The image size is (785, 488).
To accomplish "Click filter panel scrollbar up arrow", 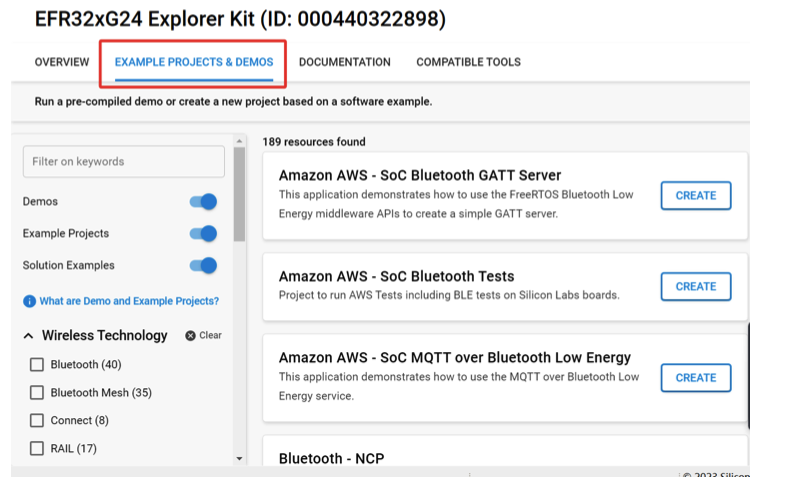I will pos(239,141).
